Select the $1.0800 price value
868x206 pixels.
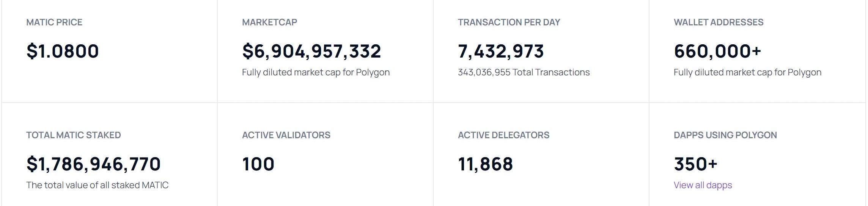tap(63, 51)
